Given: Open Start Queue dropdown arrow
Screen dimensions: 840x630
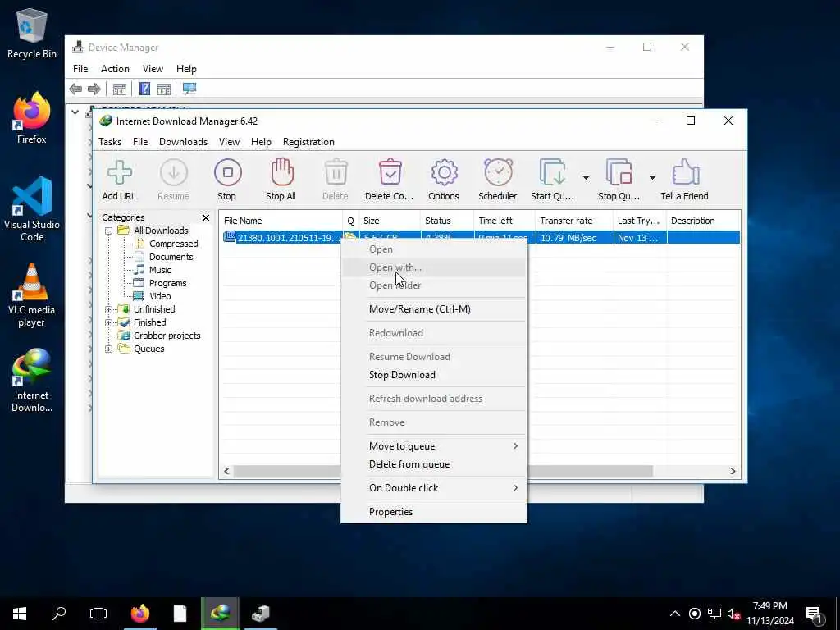Looking at the screenshot, I should click(586, 178).
